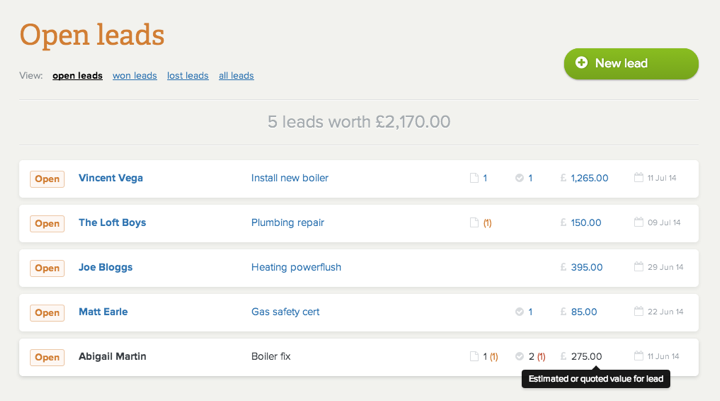The width and height of the screenshot is (720, 401).
Task: Click the Open status badge for Matt Earle
Action: point(47,312)
